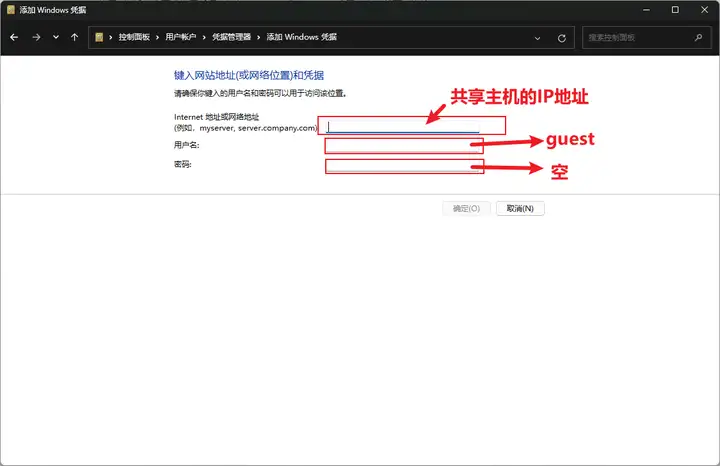Viewport: 720px width, 466px height.
Task: Click into the 用户名 text field
Action: click(x=403, y=146)
